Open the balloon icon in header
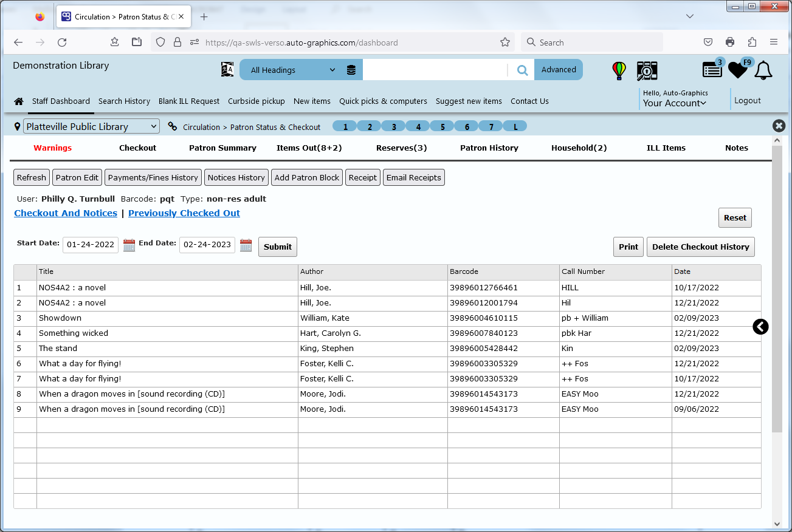Viewport: 792px width, 532px height. coord(619,70)
